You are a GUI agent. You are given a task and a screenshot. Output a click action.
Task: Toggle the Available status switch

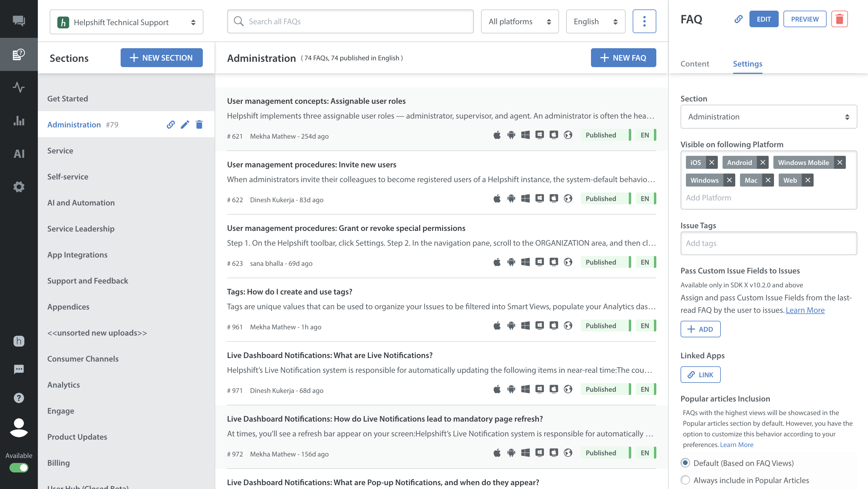[x=19, y=468]
